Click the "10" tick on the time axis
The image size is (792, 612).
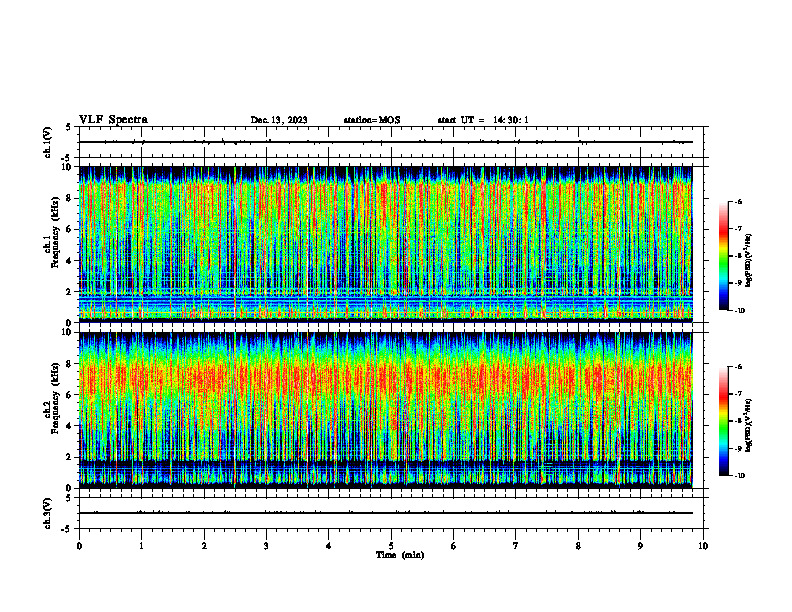click(x=703, y=546)
